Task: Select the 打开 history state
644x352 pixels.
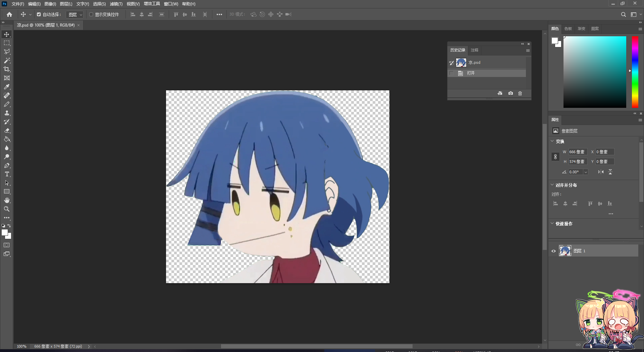Action: 487,73
